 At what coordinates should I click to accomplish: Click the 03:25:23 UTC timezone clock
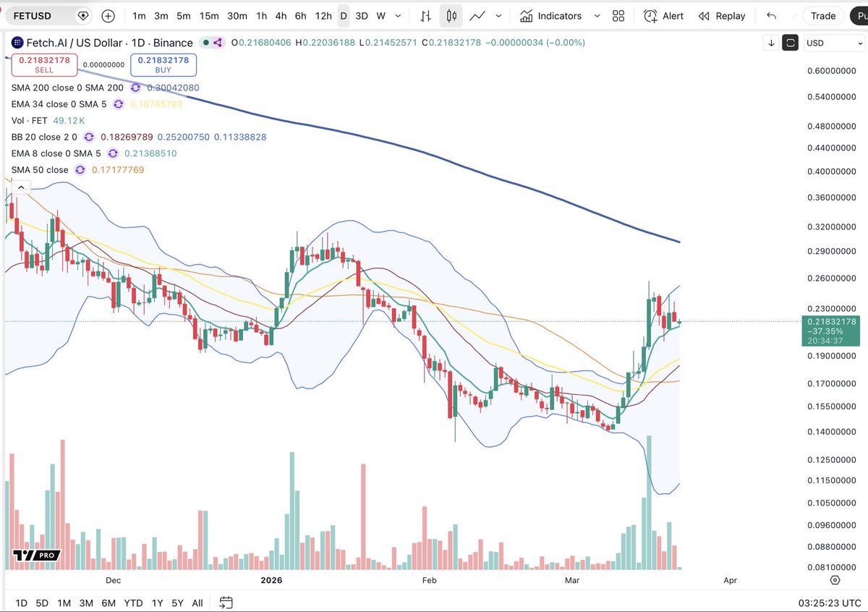click(x=830, y=603)
